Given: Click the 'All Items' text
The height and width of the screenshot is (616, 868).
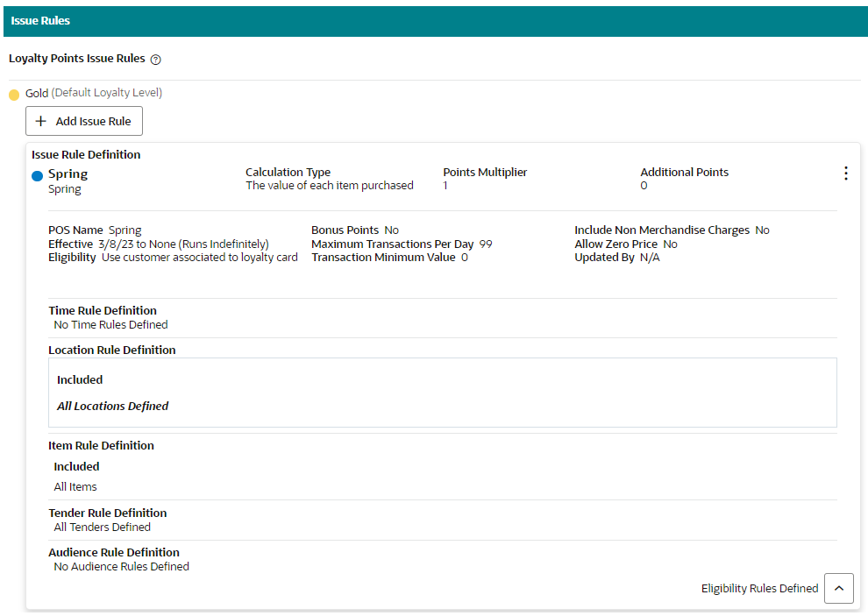Looking at the screenshot, I should point(75,487).
